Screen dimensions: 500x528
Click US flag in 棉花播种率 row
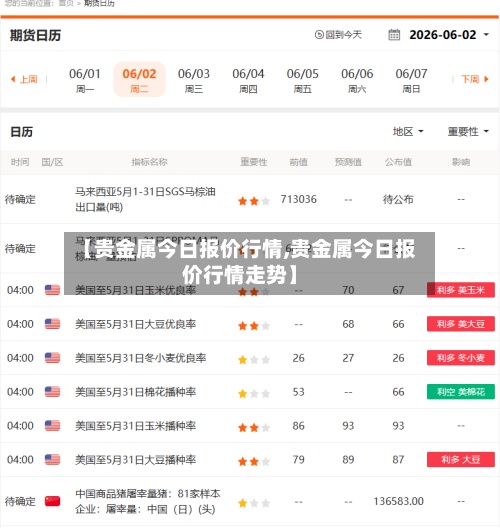(52, 392)
